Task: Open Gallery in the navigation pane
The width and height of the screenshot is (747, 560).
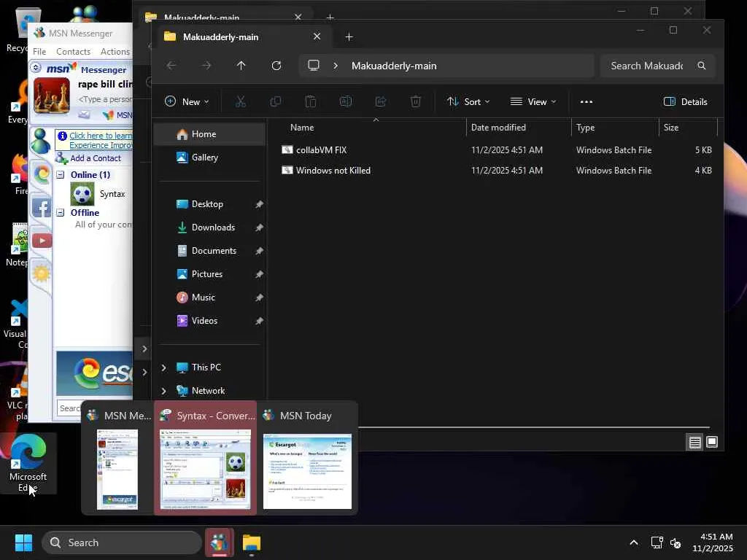Action: [x=209, y=157]
